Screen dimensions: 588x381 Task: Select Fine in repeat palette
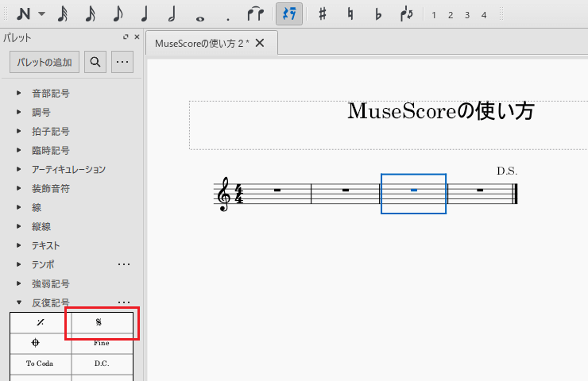pos(102,343)
